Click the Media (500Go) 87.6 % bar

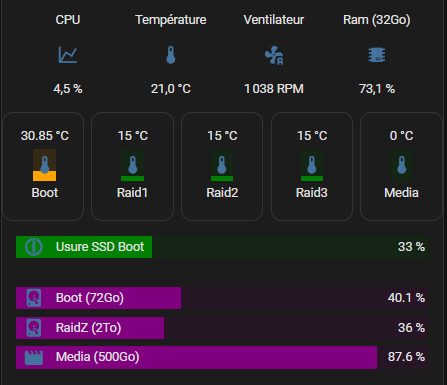[x=222, y=357]
